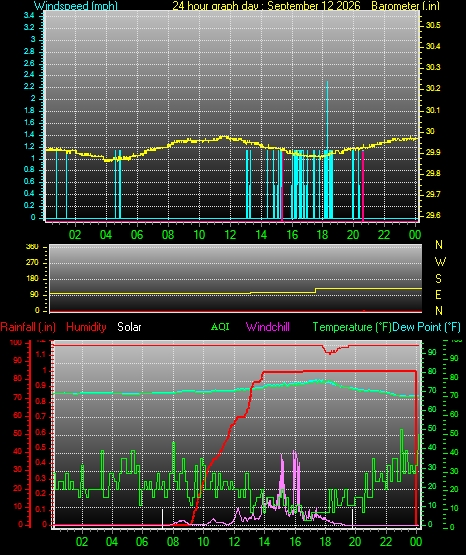Click the red humidity dip near hour 18
This screenshot has height=555, width=466.
tap(330, 351)
